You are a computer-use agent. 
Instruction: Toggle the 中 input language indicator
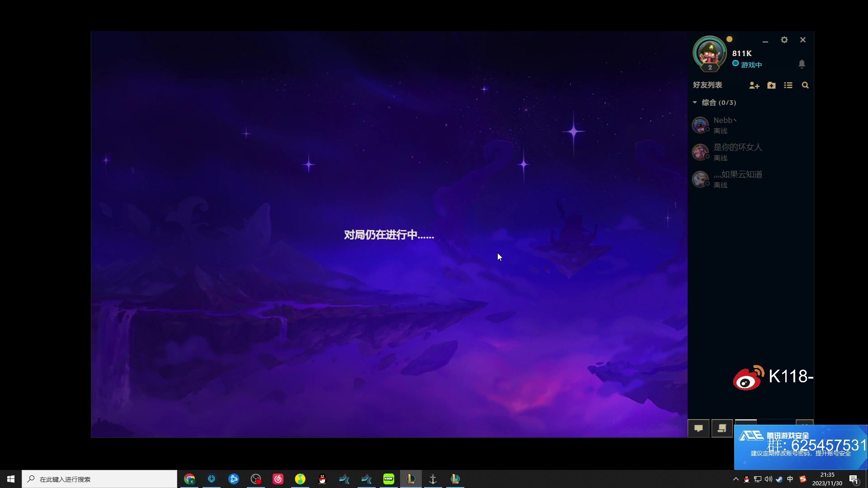click(x=790, y=479)
